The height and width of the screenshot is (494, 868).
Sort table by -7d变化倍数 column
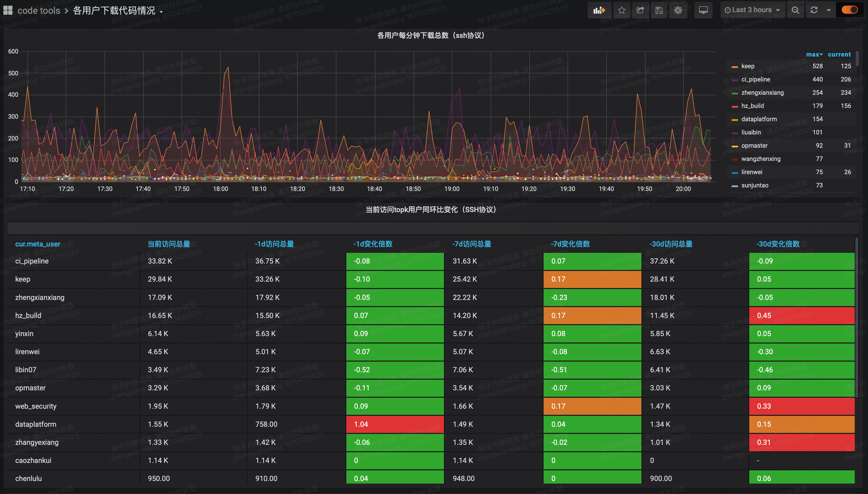(x=570, y=244)
